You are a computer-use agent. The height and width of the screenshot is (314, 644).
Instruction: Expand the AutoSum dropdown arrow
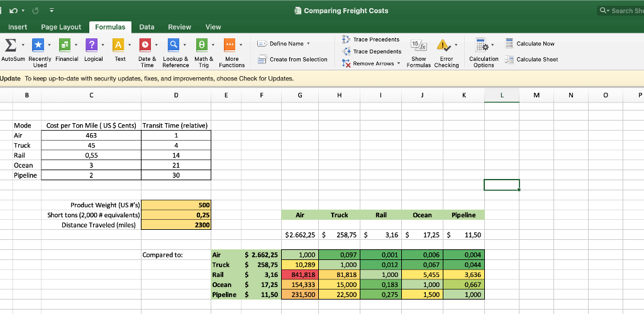pos(23,44)
